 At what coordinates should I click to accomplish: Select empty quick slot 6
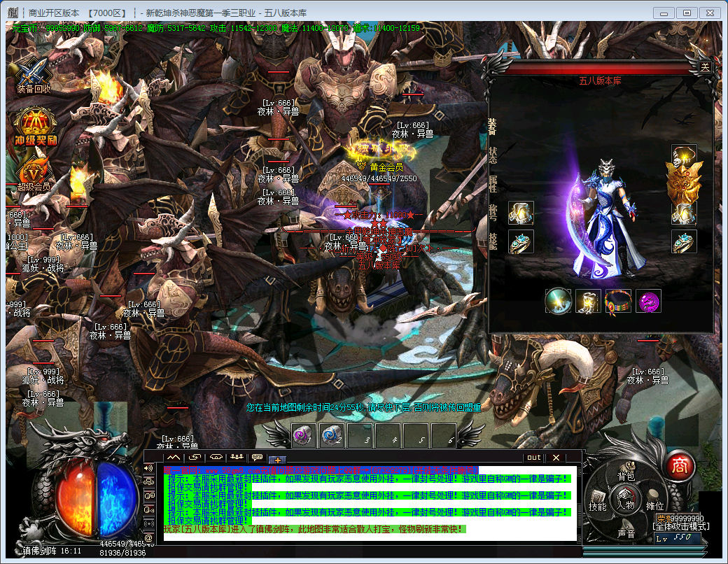[x=444, y=436]
